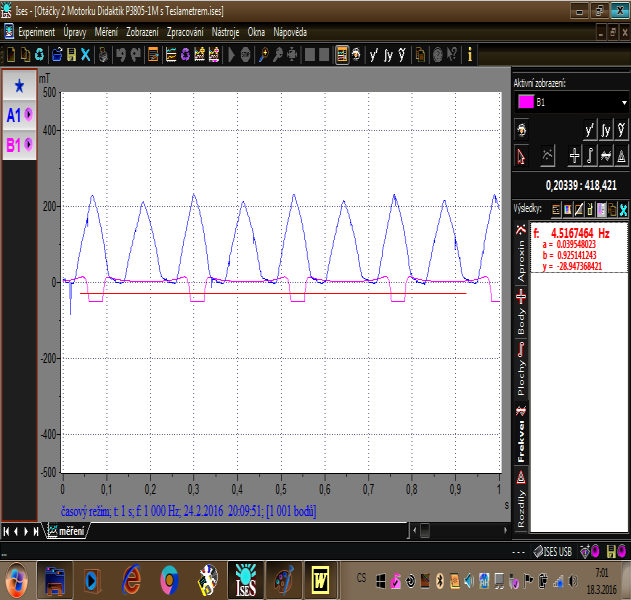Open the Úpravy menu
Screen dimensions: 631x600
(74, 32)
